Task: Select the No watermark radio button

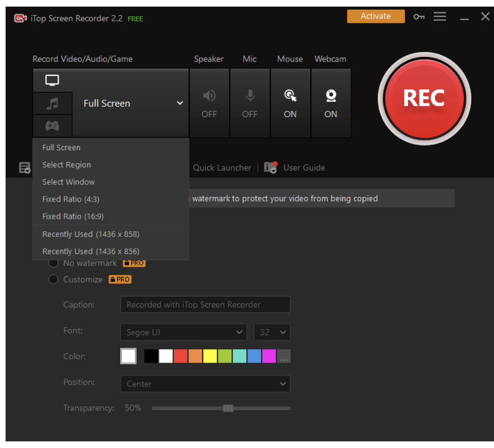Action: 53,263
